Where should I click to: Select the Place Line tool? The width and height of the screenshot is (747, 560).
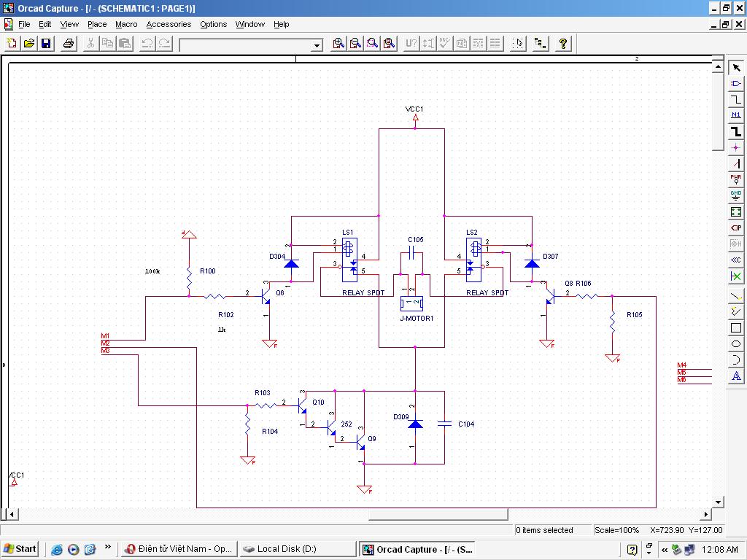[x=736, y=296]
